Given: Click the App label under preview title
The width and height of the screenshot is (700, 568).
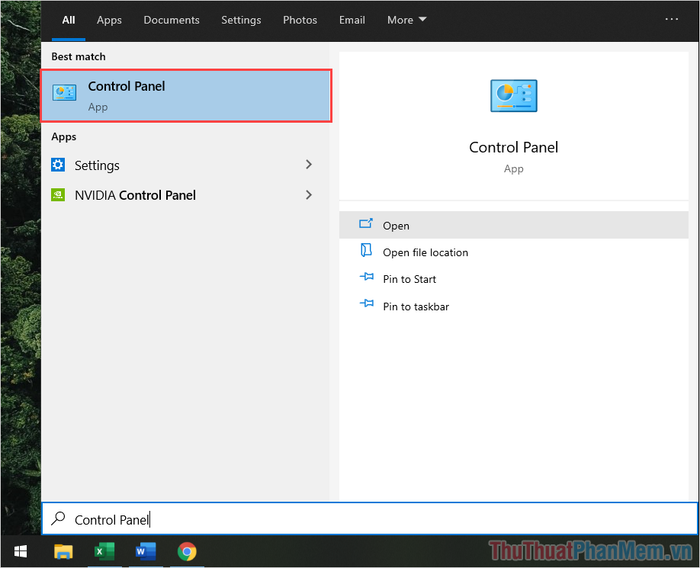Looking at the screenshot, I should pos(513,169).
